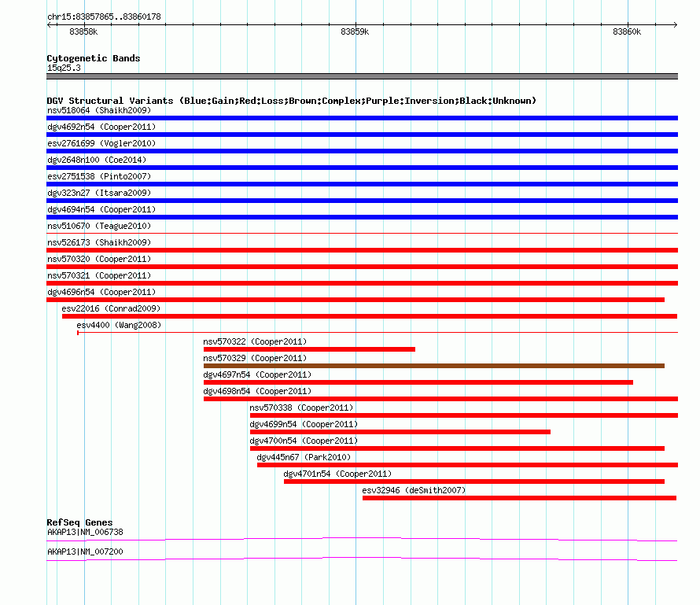Click the nsv570321 (Cooper2011) label
Image resolution: width=700 pixels, height=605 pixels.
pyautogui.click(x=99, y=275)
